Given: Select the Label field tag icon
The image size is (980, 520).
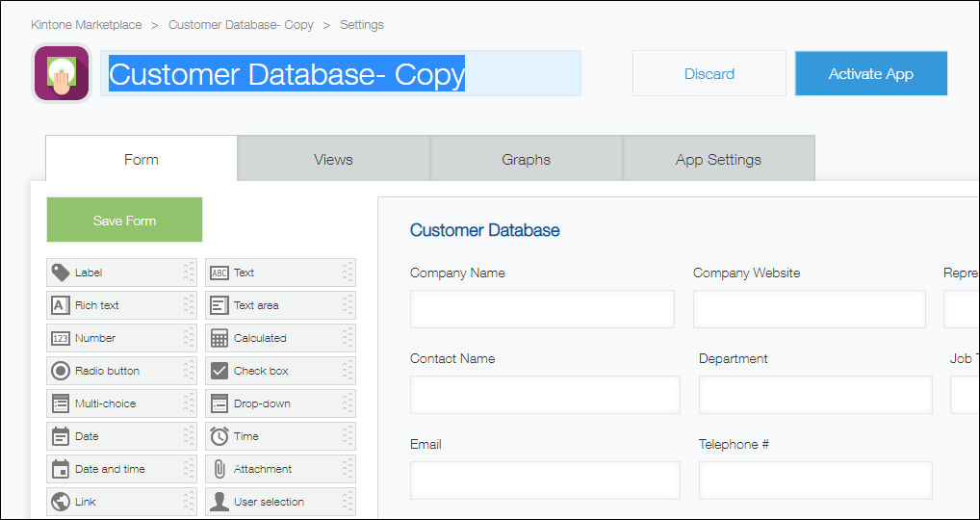Looking at the screenshot, I should coord(60,273).
